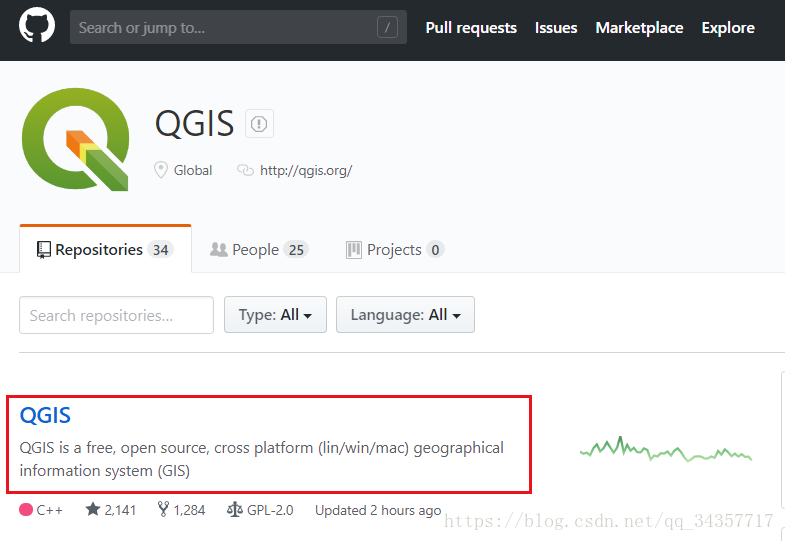Click the slash shortcut key icon

point(387,27)
